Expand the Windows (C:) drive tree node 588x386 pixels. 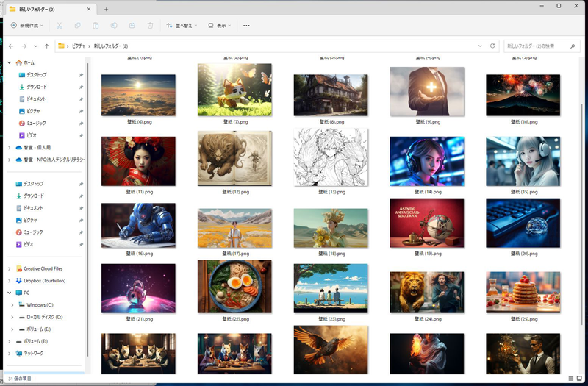tap(12, 304)
